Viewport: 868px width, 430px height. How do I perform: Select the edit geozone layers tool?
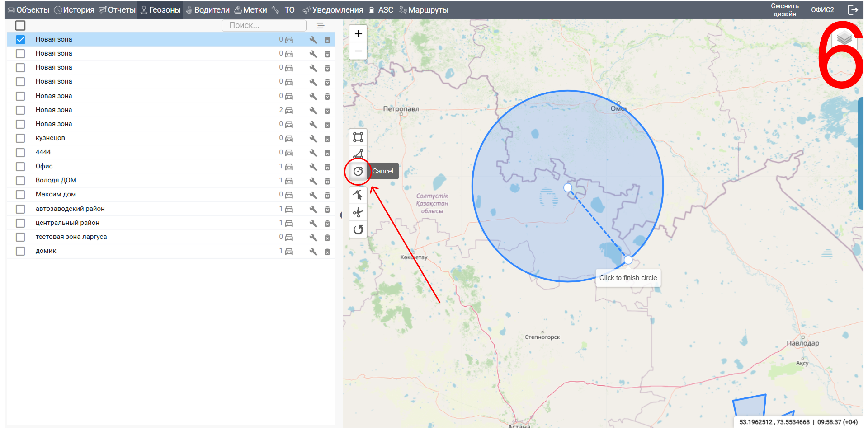click(358, 195)
